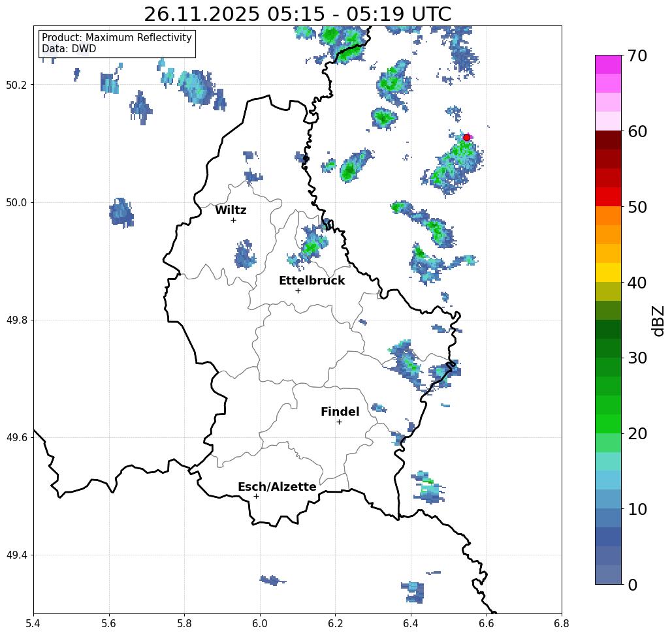Click the yellow colorbar segment above 40
This screenshot has width=672, height=635.
click(x=608, y=272)
